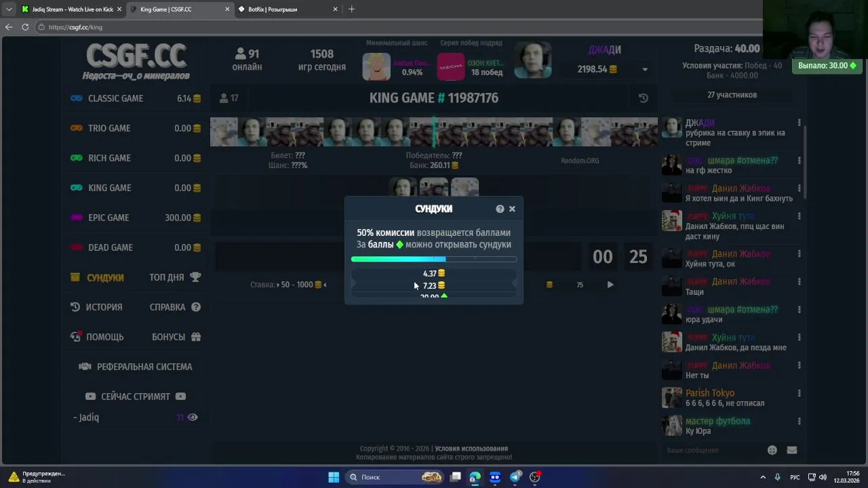Open help in Сундуки popup
The width and height of the screenshot is (868, 488).
coord(500,209)
